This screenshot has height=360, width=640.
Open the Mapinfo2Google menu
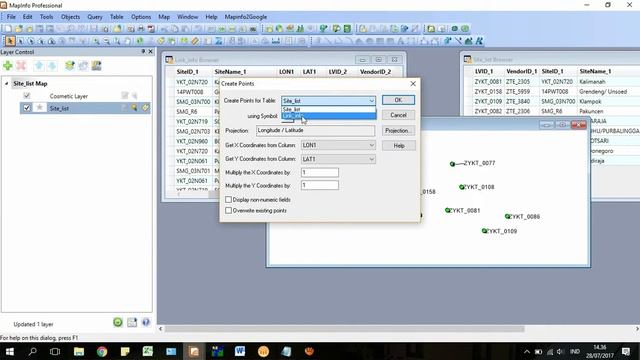[x=246, y=17]
